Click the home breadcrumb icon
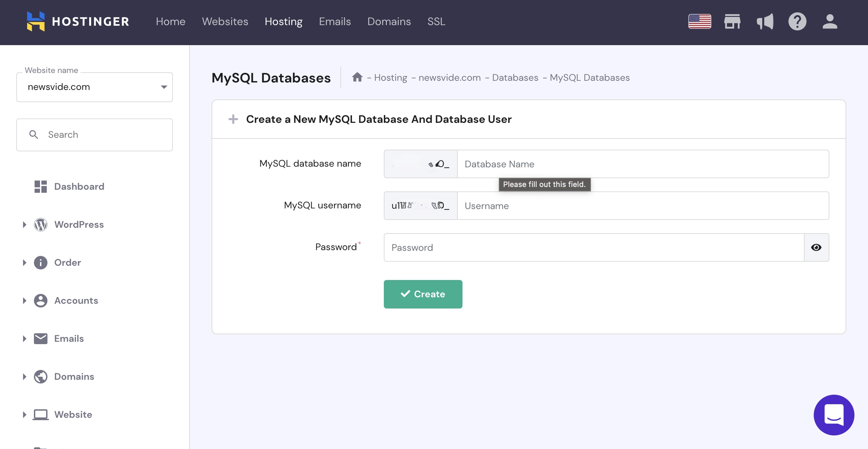Image resolution: width=868 pixels, height=449 pixels. [x=357, y=77]
